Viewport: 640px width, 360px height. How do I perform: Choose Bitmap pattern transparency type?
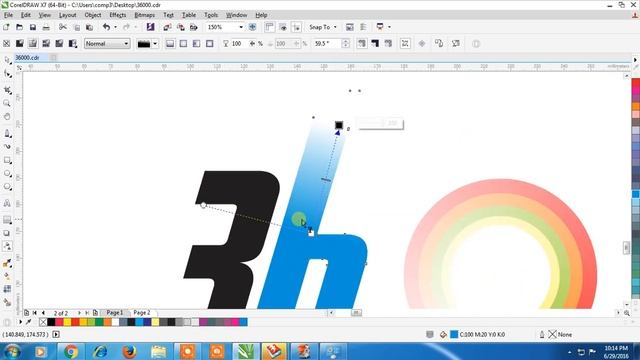click(59, 43)
